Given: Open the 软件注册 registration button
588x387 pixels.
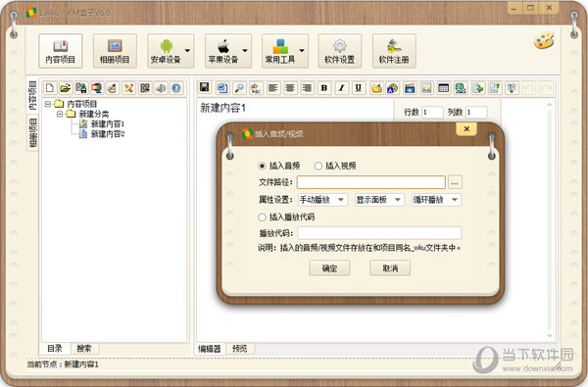Looking at the screenshot, I should pyautogui.click(x=394, y=51).
